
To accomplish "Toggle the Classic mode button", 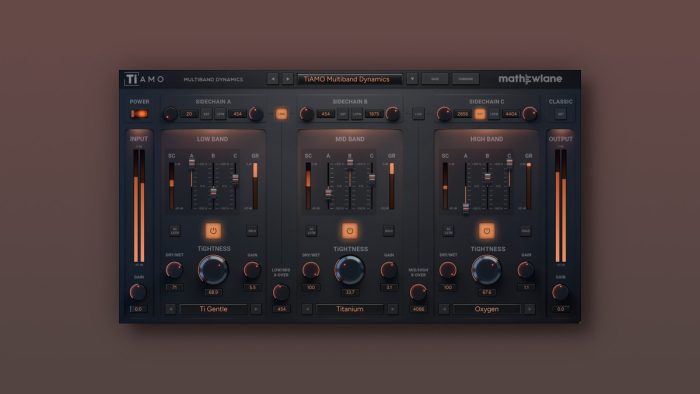I will point(560,114).
